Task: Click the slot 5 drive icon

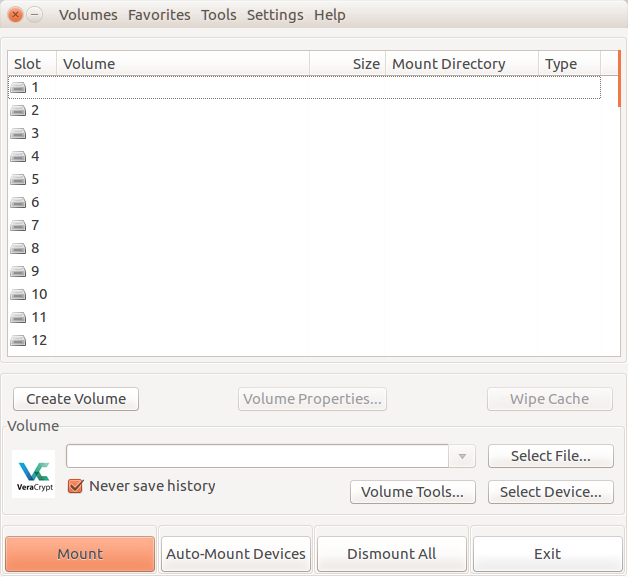Action: pyautogui.click(x=19, y=180)
